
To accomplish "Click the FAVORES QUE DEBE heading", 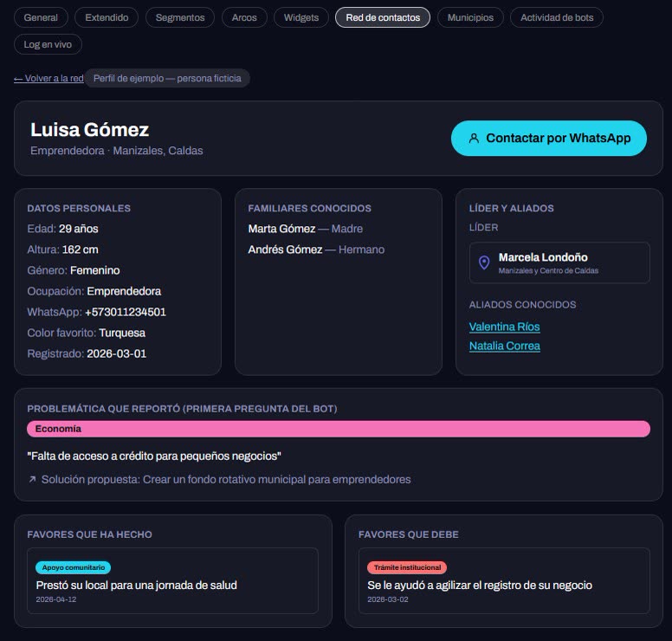I will 409,534.
